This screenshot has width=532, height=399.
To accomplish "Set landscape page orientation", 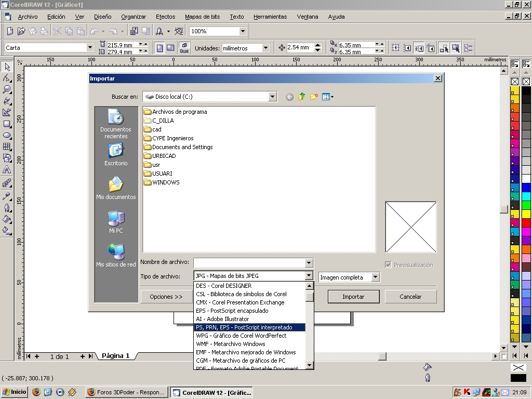I will (170, 48).
